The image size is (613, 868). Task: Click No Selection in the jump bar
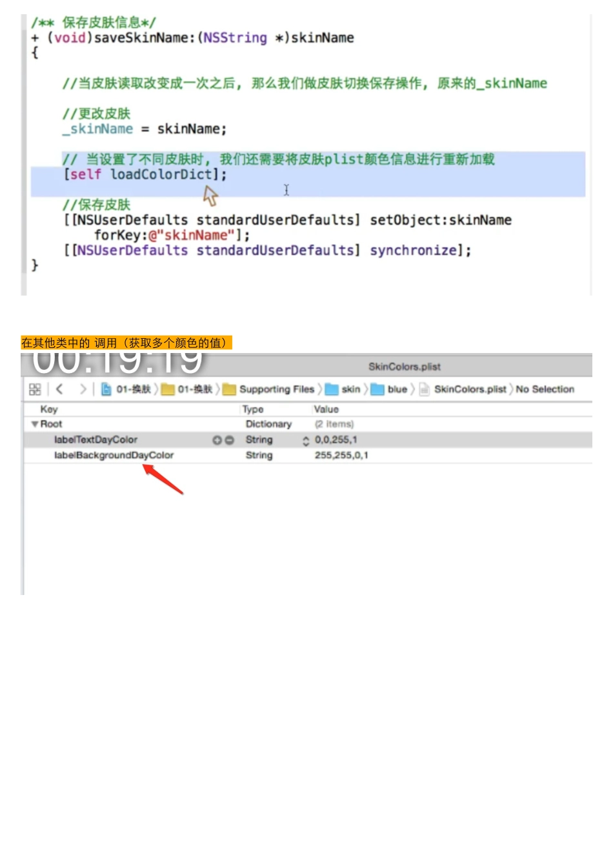(545, 389)
